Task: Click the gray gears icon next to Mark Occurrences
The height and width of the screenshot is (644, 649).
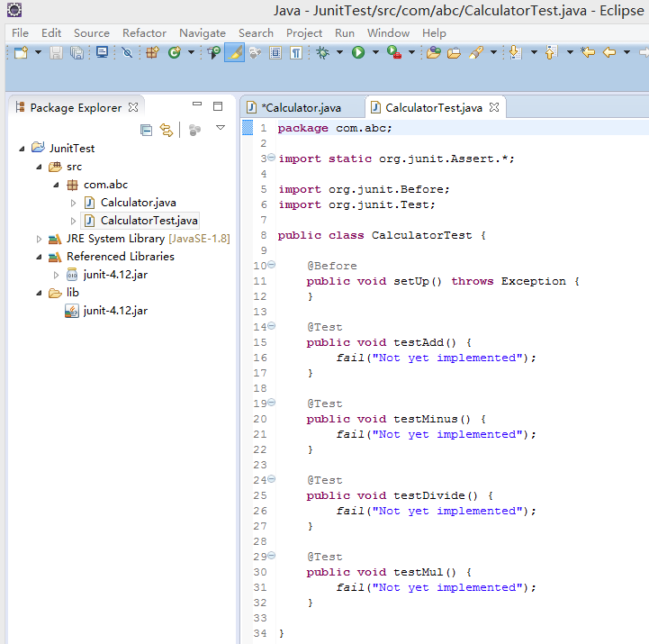Action: coord(256,52)
